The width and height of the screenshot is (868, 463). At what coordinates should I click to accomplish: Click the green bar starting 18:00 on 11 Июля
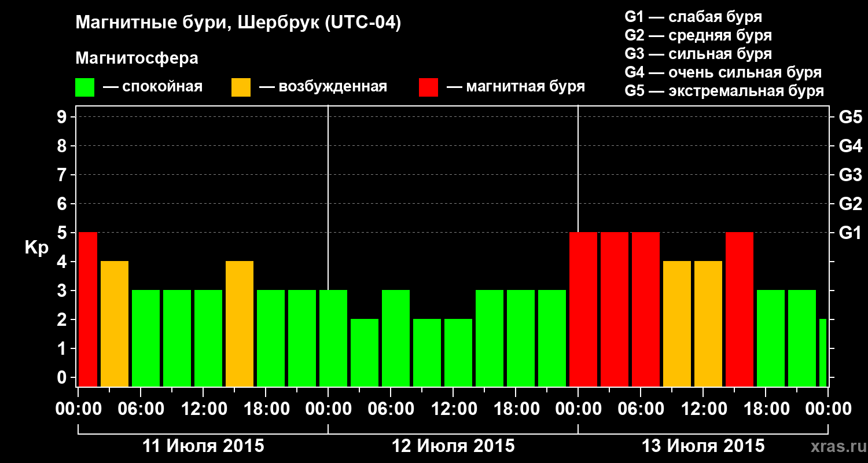271,338
